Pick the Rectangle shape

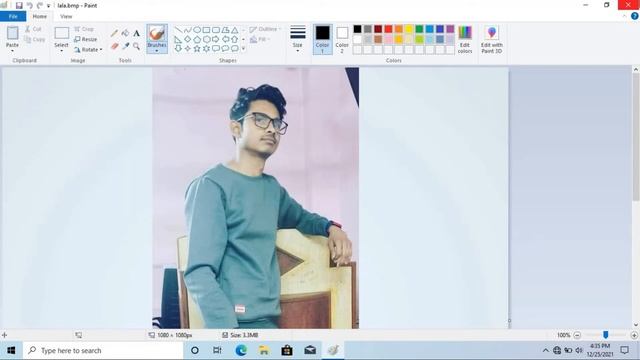point(206,30)
